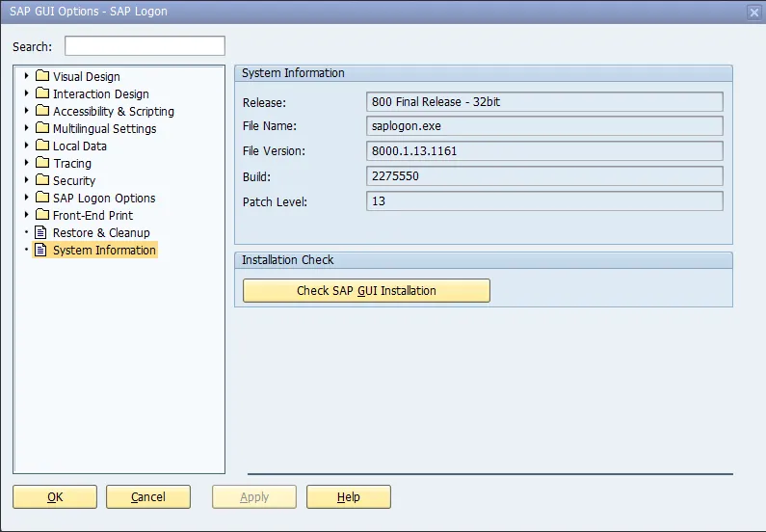Expand the Tracing tree node arrow

27,163
